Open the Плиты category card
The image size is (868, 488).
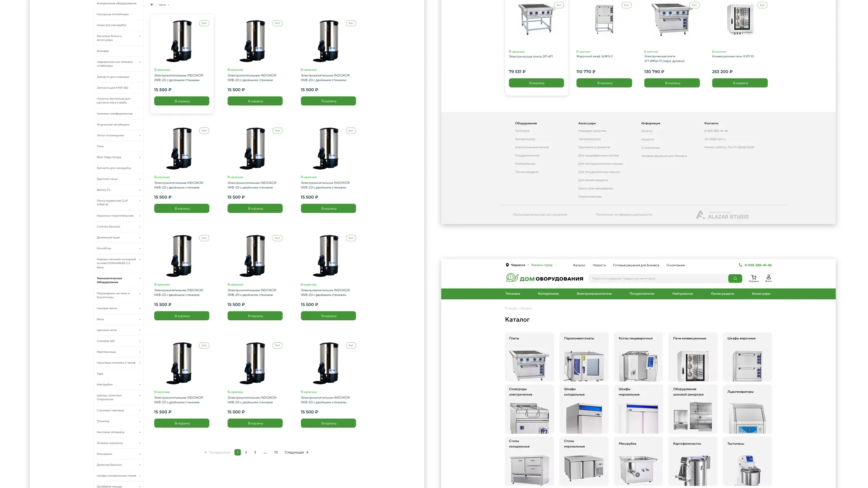tap(529, 357)
